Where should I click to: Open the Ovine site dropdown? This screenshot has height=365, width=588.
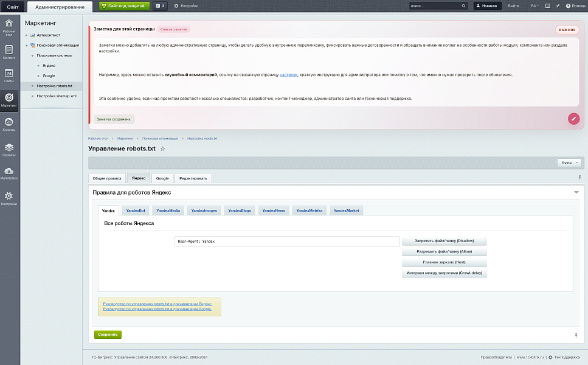[x=569, y=163]
